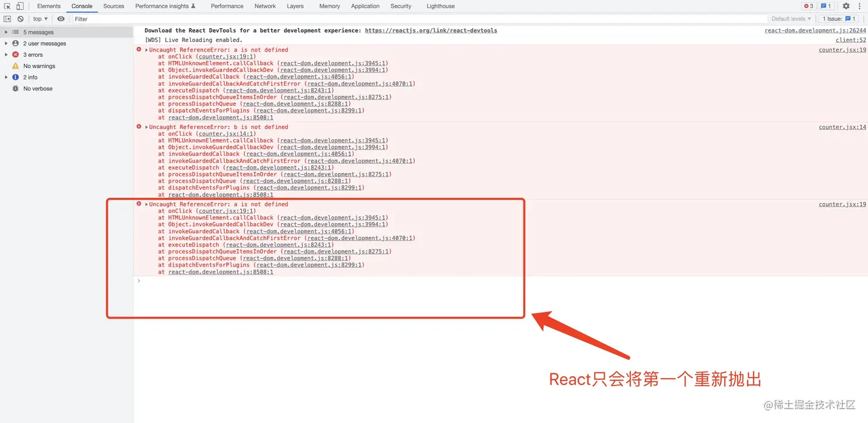Switch to the Sources tab
Viewport: 868px width, 423px height.
114,6
